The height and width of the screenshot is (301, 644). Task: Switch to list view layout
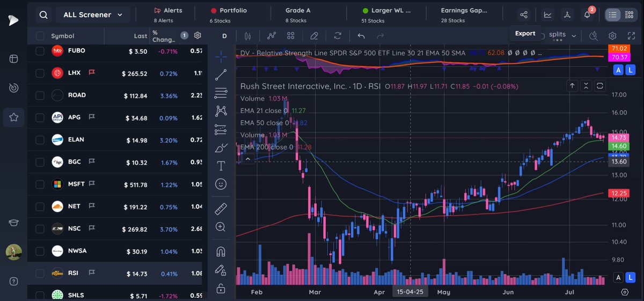point(613,15)
